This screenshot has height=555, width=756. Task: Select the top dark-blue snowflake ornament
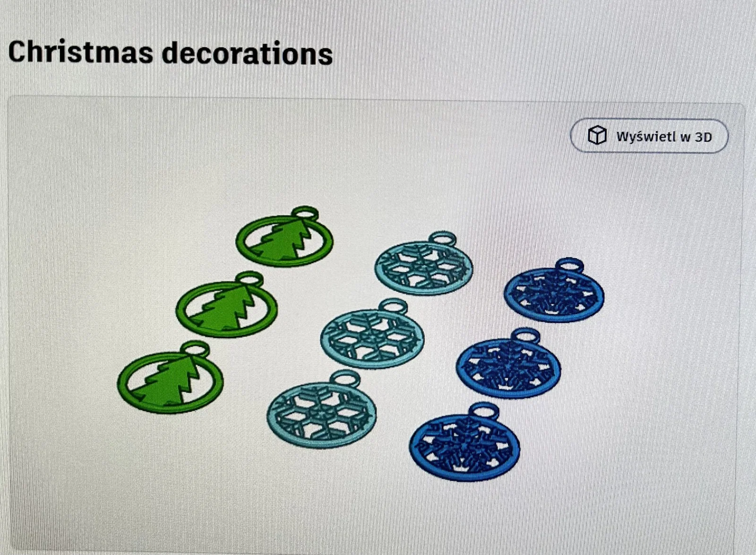pyautogui.click(x=554, y=290)
